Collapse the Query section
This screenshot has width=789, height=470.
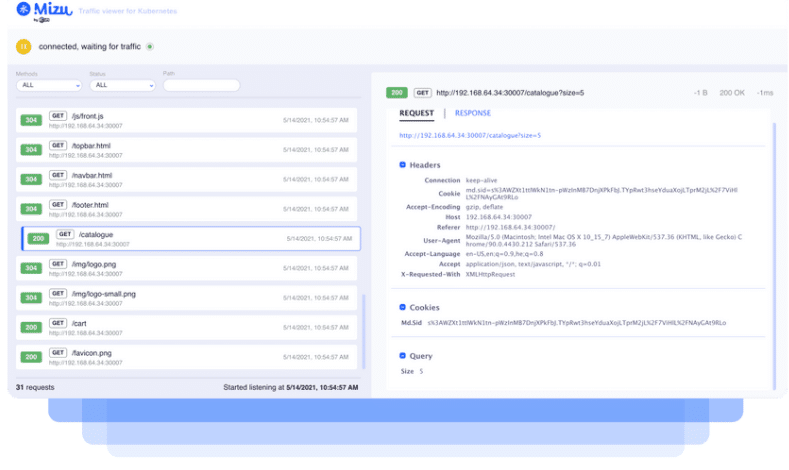(402, 355)
